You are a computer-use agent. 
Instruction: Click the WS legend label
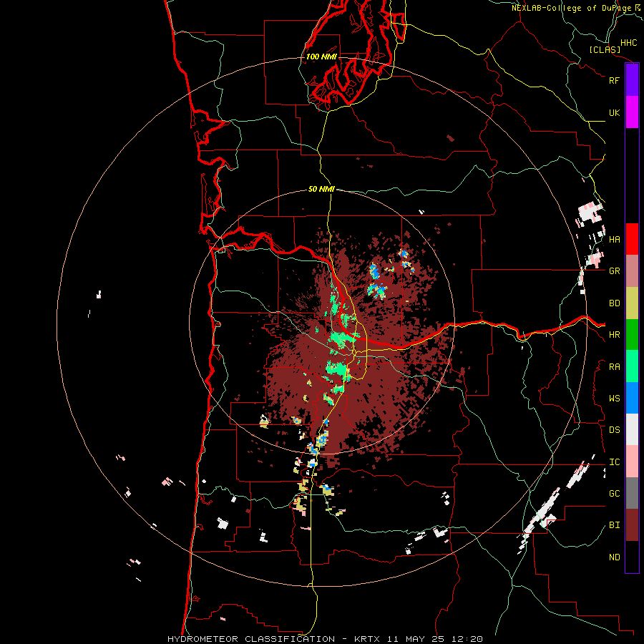(x=614, y=399)
